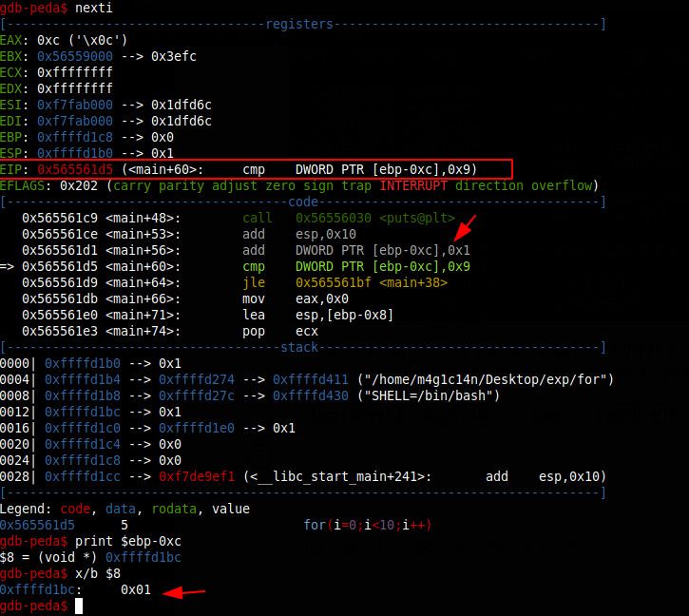Click the 'add esp,0x10' instruction at main+53
Screen dimensions: 689x616
pyautogui.click(x=298, y=235)
